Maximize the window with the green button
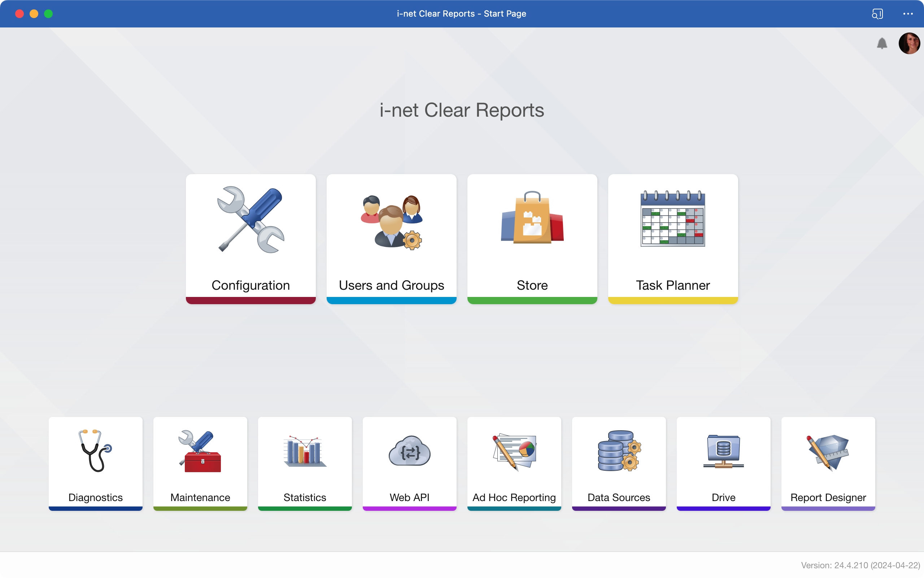924x578 pixels. 48,14
